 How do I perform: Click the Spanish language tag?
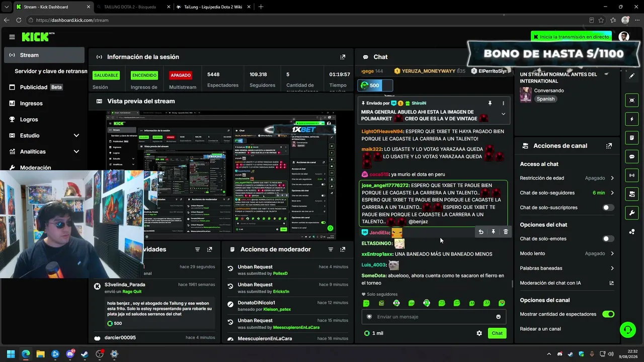[545, 99]
